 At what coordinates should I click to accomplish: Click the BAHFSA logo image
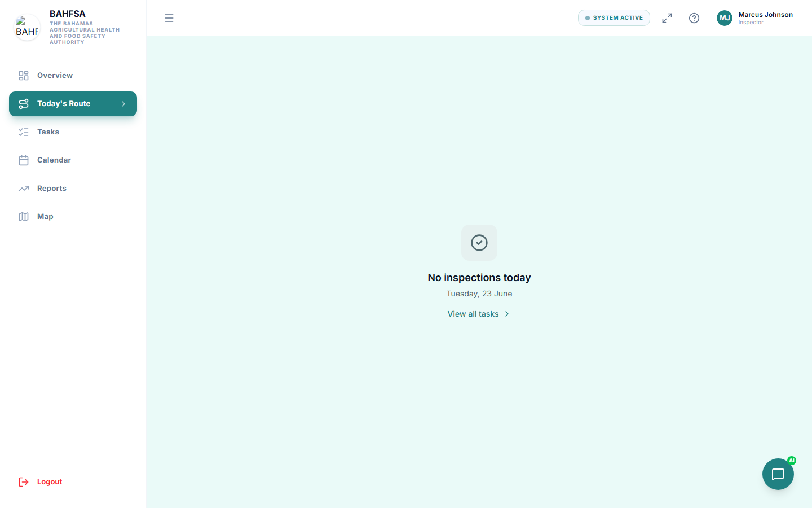click(x=27, y=27)
